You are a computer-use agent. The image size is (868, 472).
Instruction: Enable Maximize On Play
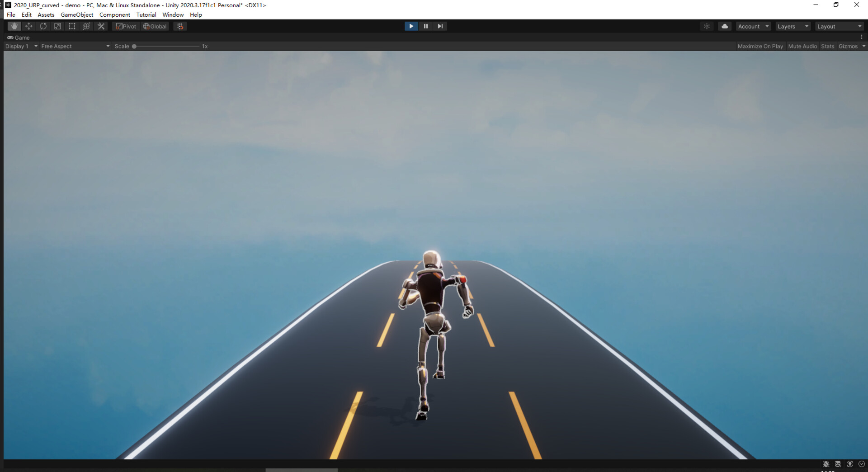pos(760,46)
